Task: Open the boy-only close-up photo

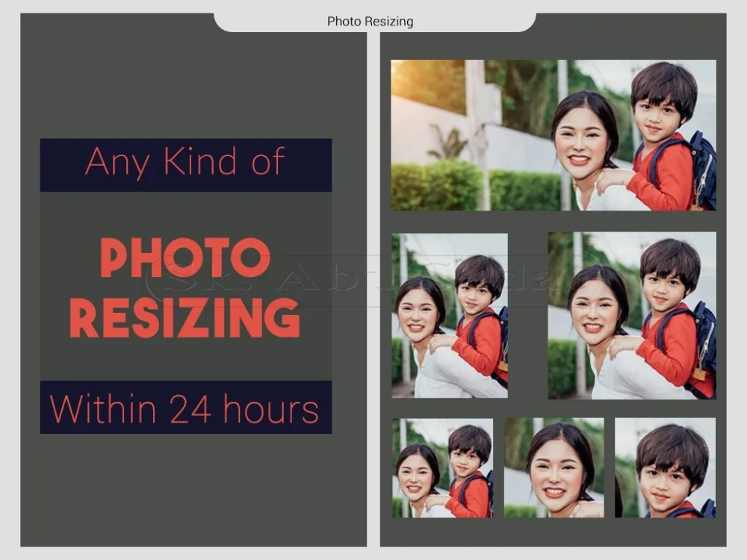Action: pyautogui.click(x=665, y=467)
